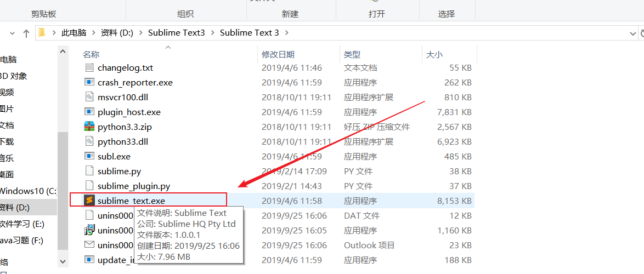Image resolution: width=644 pixels, height=274 pixels.
Task: Click the 2019/2/14 17:09 date cell
Action: coord(294,172)
